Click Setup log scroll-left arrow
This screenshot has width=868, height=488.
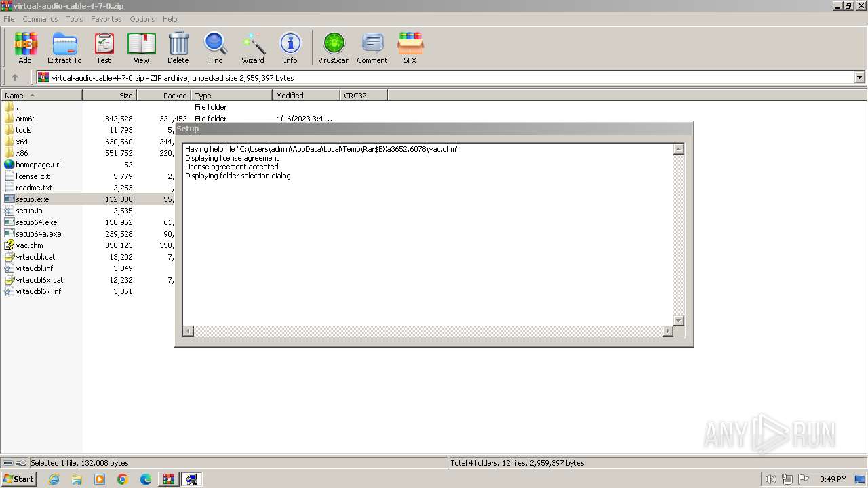click(189, 331)
